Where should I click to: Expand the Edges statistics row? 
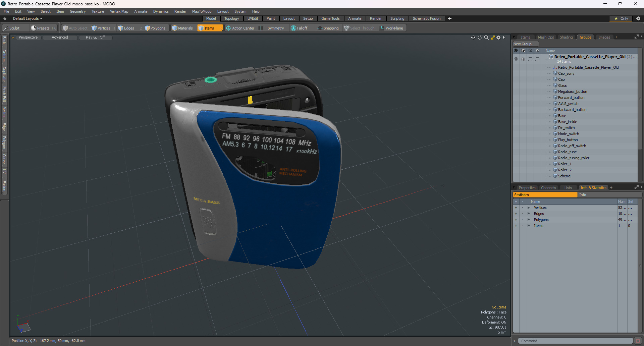(x=529, y=214)
